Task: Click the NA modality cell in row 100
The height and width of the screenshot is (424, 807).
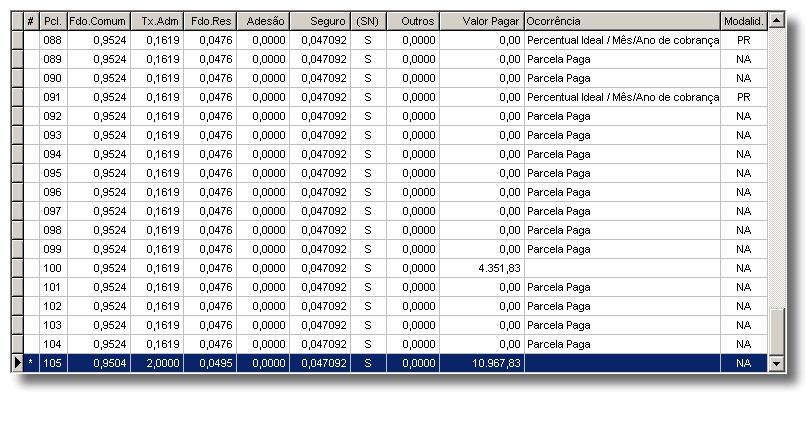Action: [744, 269]
